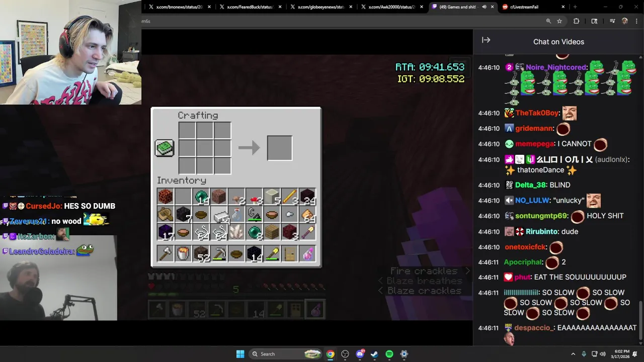Open the Chrome profile avatar

click(625, 21)
